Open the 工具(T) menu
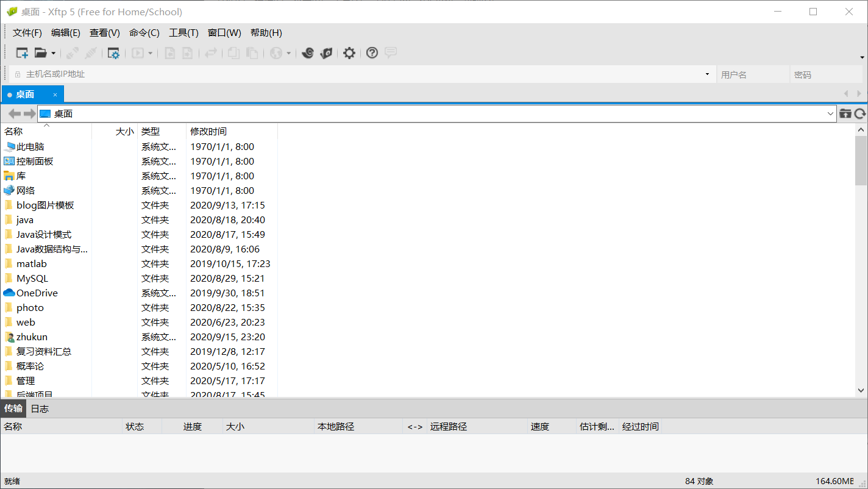The height and width of the screenshot is (489, 868). 183,33
